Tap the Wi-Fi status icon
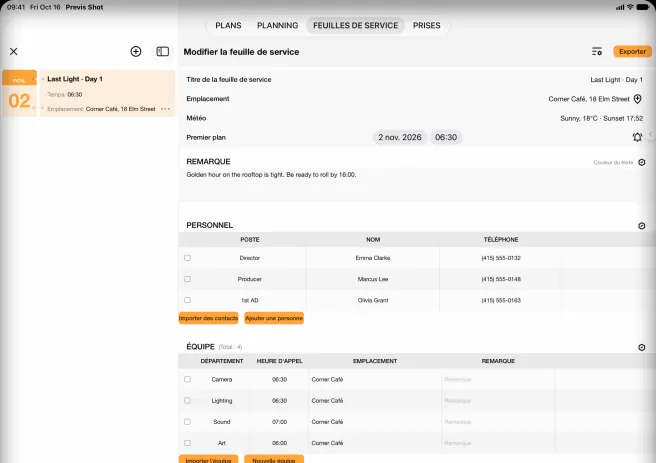Viewport: 656px width, 463px height. click(630, 7)
